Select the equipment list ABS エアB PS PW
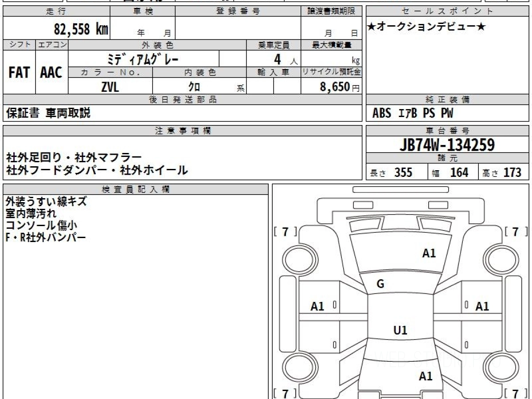532x399 pixels. [x=413, y=114]
